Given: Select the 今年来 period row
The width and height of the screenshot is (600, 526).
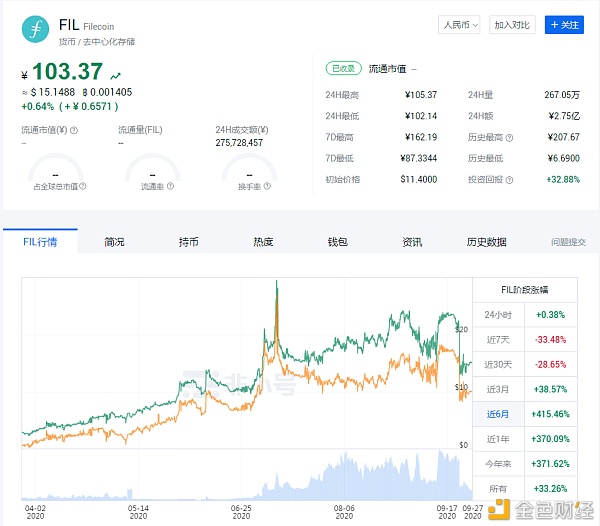Looking at the screenshot, I should pyautogui.click(x=525, y=464).
